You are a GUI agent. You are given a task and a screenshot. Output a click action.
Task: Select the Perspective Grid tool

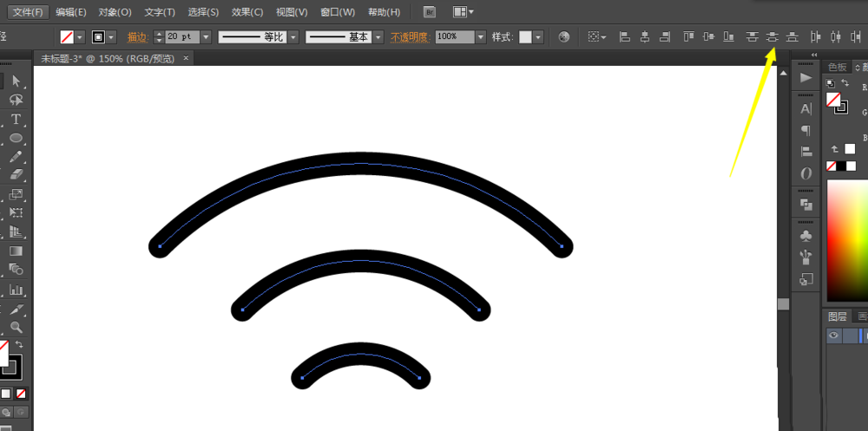pyautogui.click(x=16, y=232)
